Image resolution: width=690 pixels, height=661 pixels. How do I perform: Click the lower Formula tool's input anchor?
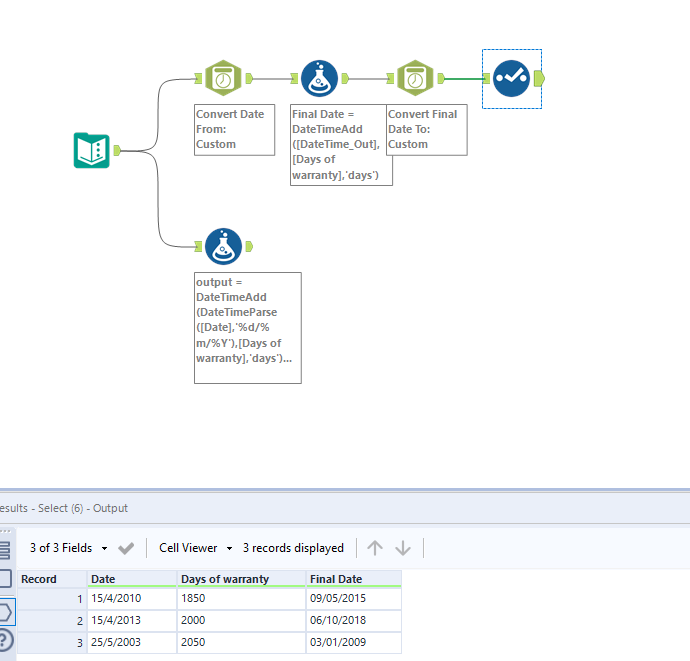click(x=198, y=246)
